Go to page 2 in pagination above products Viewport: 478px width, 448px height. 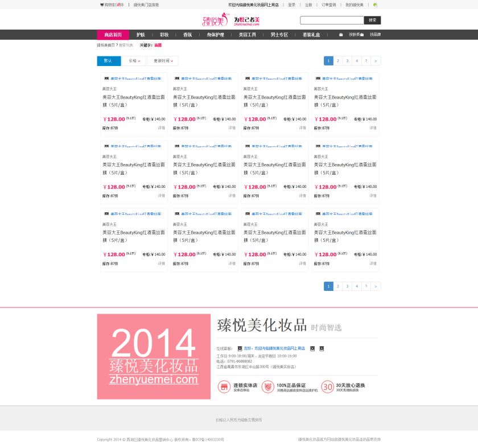(338, 61)
